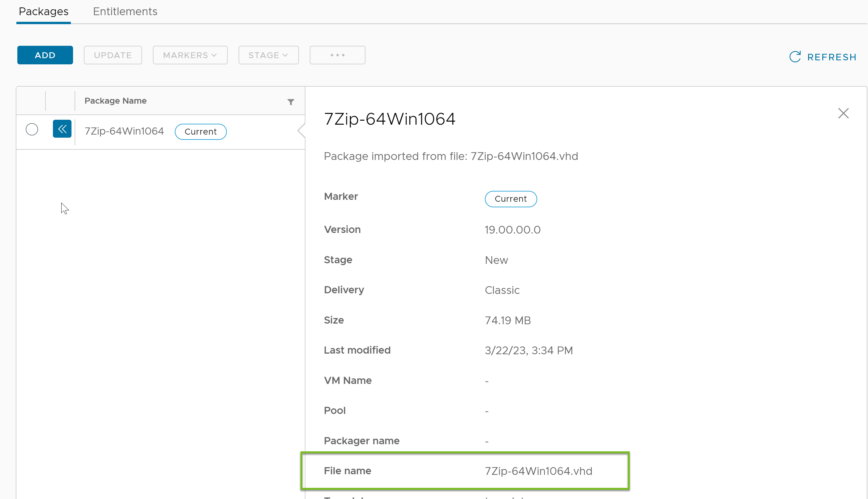This screenshot has width=868, height=499.
Task: Click the Refresh circular arrow icon
Action: coord(795,57)
